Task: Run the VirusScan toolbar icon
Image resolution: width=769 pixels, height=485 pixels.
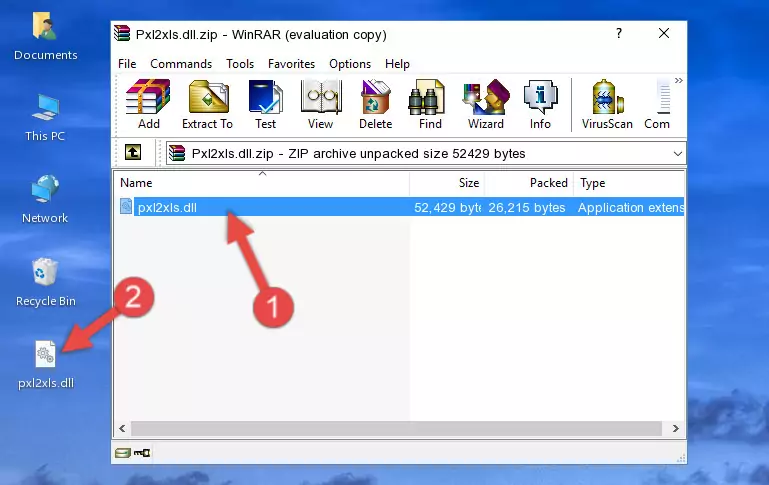Action: pyautogui.click(x=607, y=104)
